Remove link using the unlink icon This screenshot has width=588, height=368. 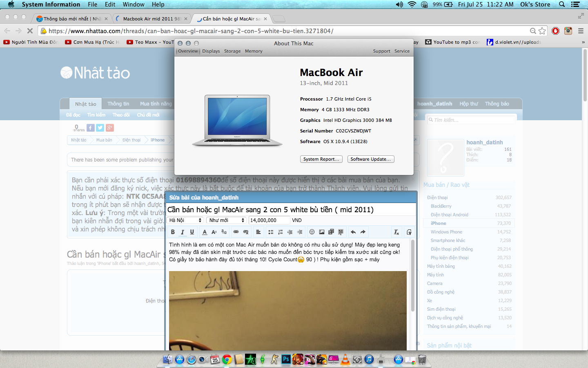(246, 232)
